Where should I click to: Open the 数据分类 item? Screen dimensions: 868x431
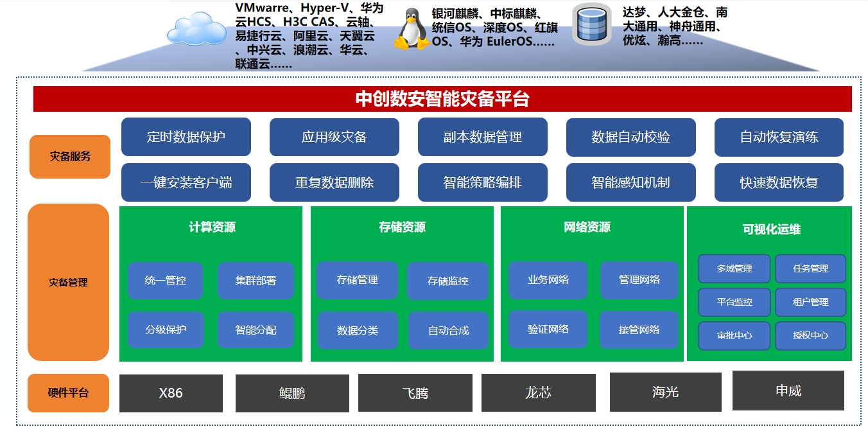(358, 331)
